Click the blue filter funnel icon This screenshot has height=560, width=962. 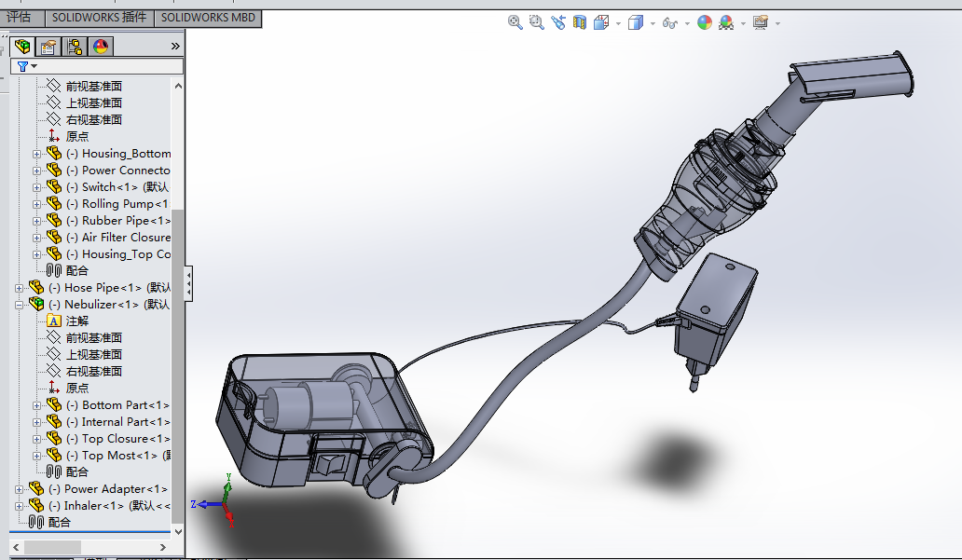pyautogui.click(x=22, y=65)
